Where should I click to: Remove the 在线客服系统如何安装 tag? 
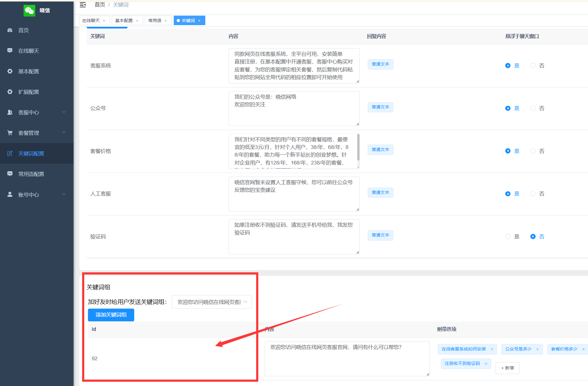[492, 349]
